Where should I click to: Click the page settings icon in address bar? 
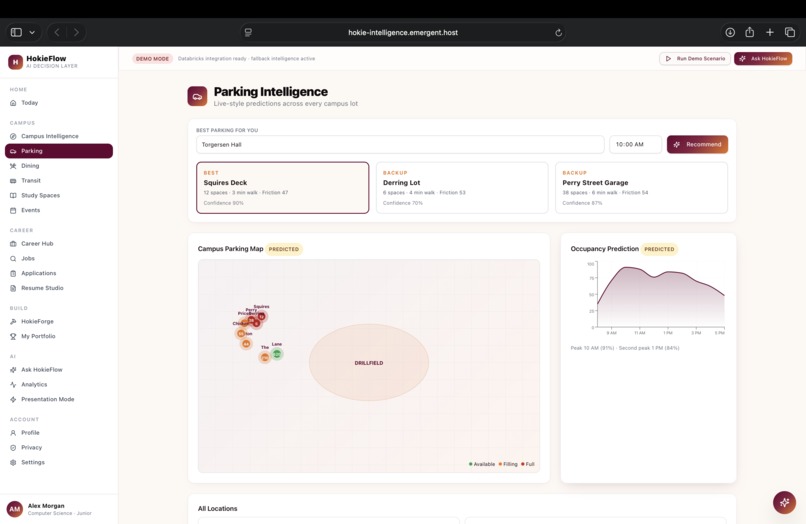(x=248, y=32)
